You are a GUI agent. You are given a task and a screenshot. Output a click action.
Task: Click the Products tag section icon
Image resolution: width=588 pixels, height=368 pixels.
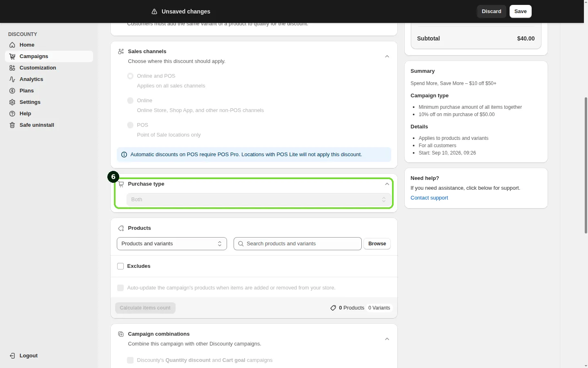coord(121,228)
